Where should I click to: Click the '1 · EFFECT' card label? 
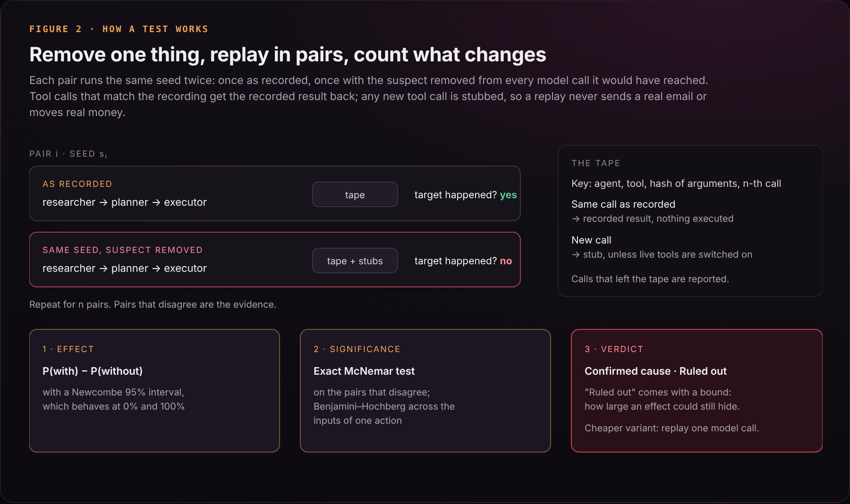click(x=68, y=349)
